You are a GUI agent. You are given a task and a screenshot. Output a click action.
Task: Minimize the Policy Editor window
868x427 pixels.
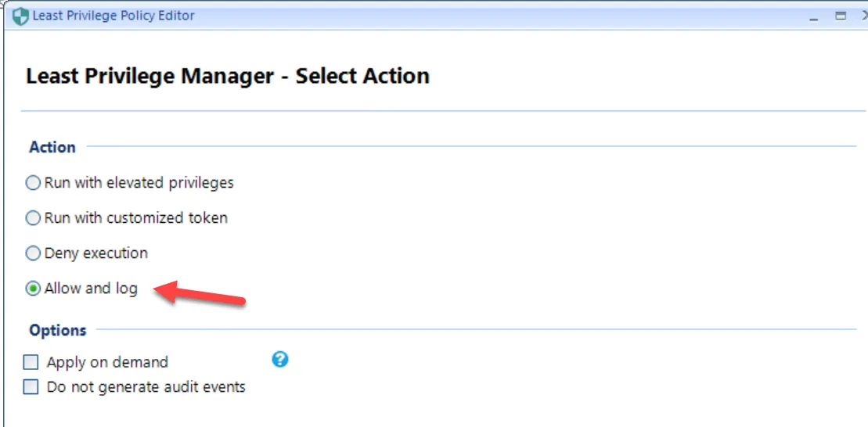pyautogui.click(x=815, y=16)
